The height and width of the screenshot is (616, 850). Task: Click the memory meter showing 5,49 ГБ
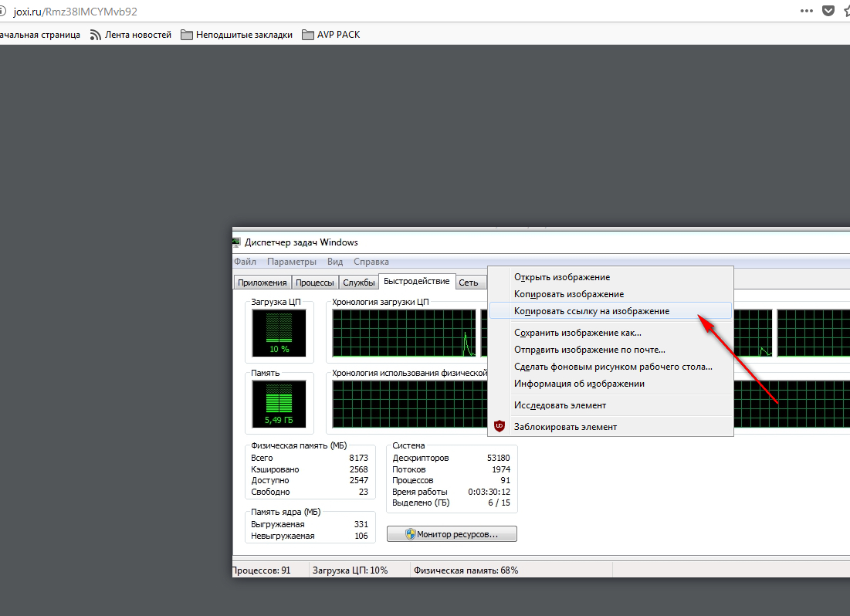pos(279,404)
